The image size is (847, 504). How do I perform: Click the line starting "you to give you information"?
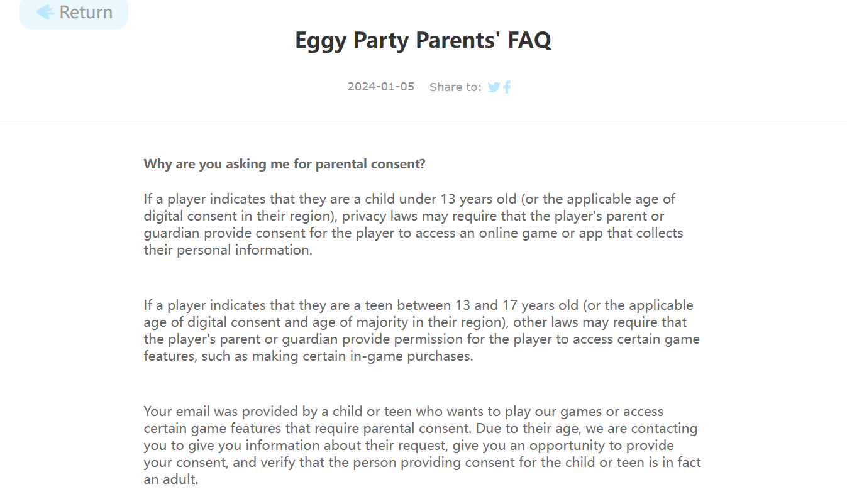click(409, 446)
